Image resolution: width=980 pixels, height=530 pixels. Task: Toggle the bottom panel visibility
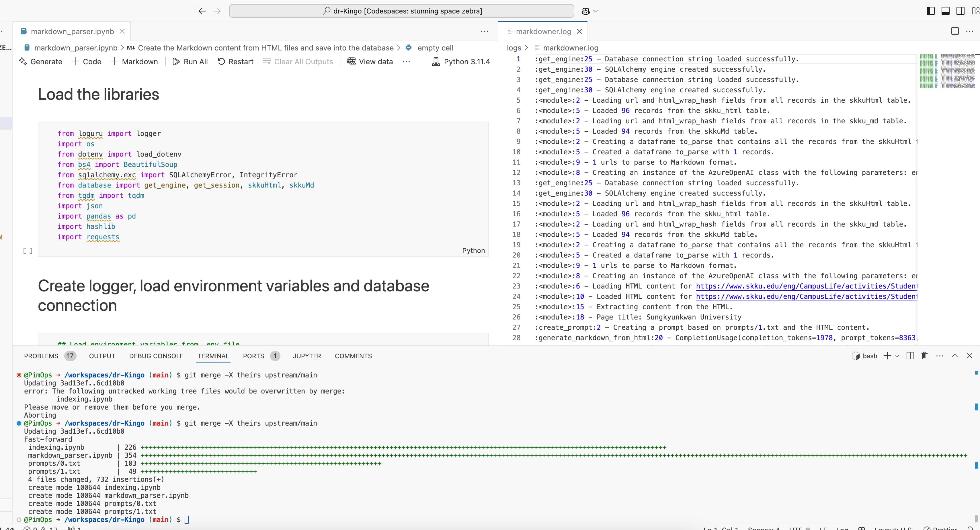pos(945,11)
